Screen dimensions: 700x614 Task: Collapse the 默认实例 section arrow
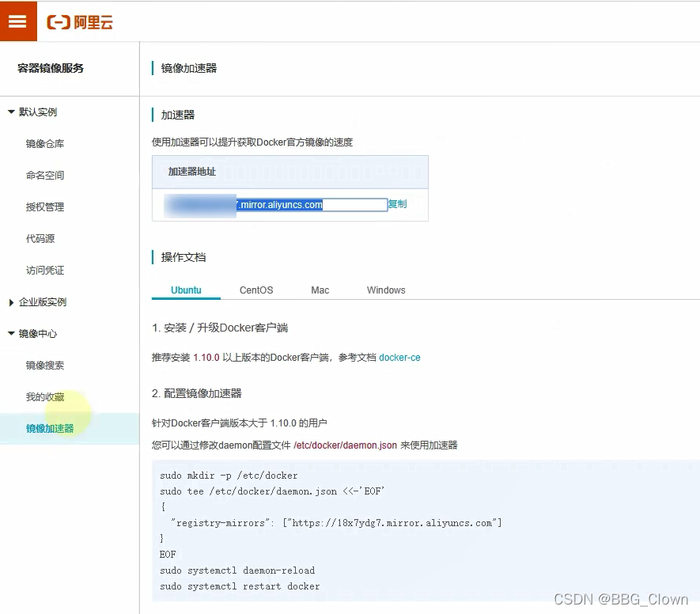coord(12,112)
